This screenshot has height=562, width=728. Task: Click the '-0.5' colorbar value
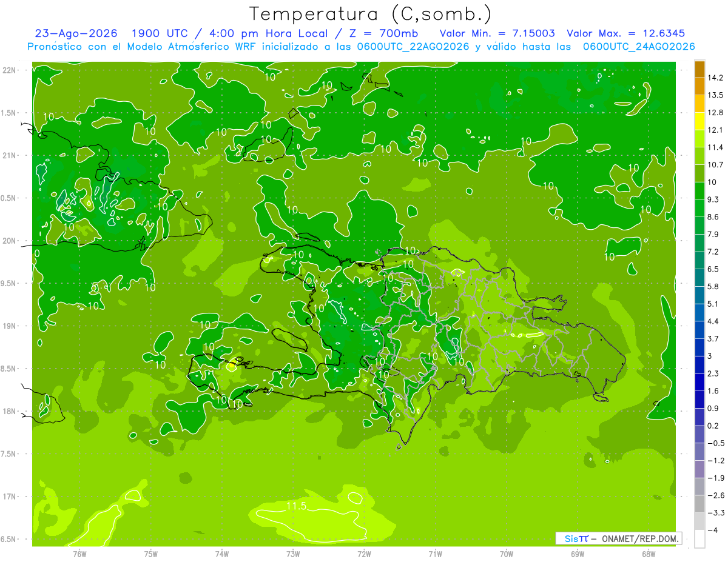(x=716, y=443)
